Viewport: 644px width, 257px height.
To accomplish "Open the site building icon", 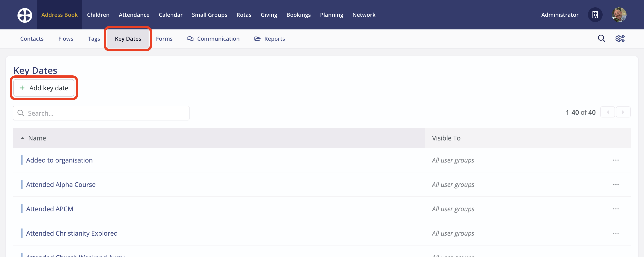I will tap(595, 15).
